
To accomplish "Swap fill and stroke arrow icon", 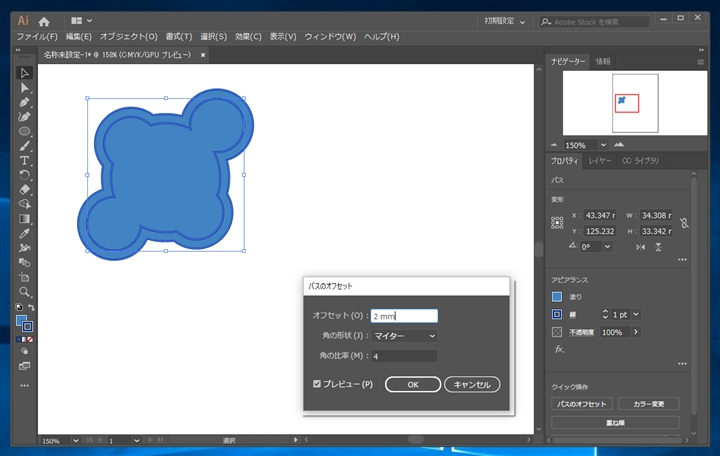I will point(31,307).
